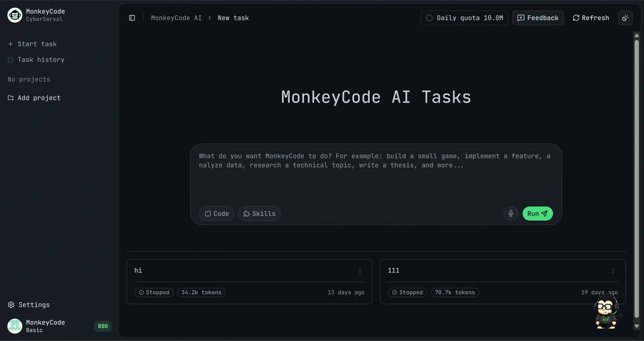Image resolution: width=644 pixels, height=341 pixels.
Task: Open the three-dot menu on 111 task
Action: point(613,271)
